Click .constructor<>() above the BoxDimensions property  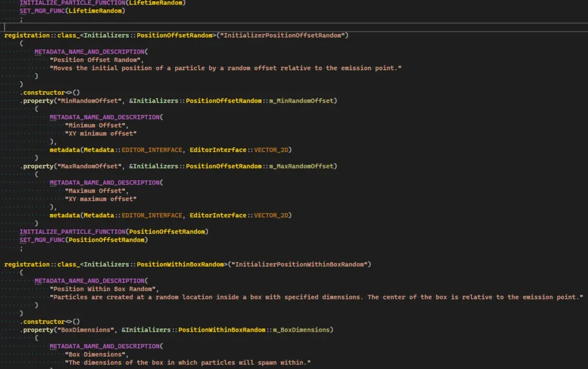(x=49, y=322)
